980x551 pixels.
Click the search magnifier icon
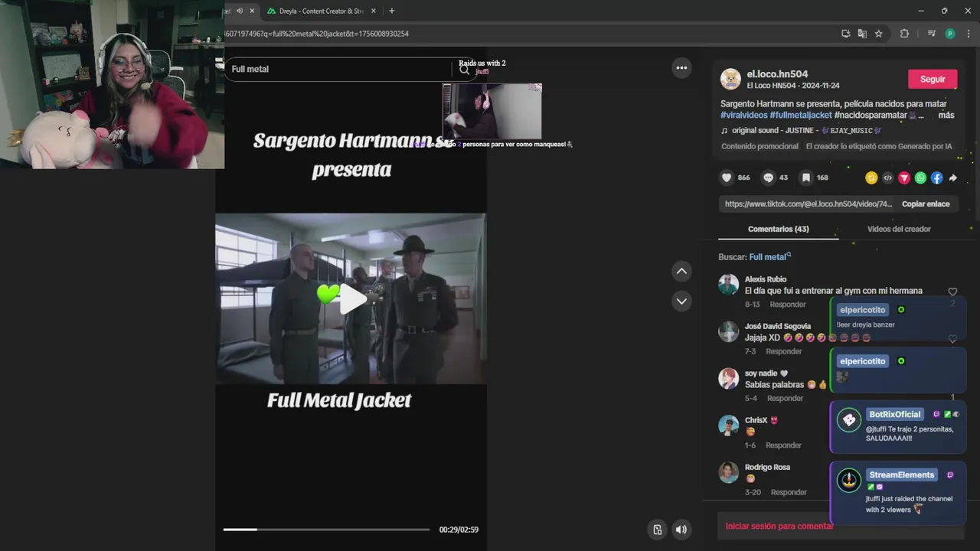(x=464, y=69)
